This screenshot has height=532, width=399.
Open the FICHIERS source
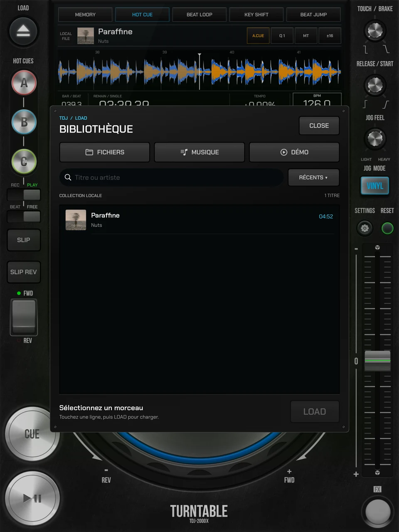coord(105,152)
